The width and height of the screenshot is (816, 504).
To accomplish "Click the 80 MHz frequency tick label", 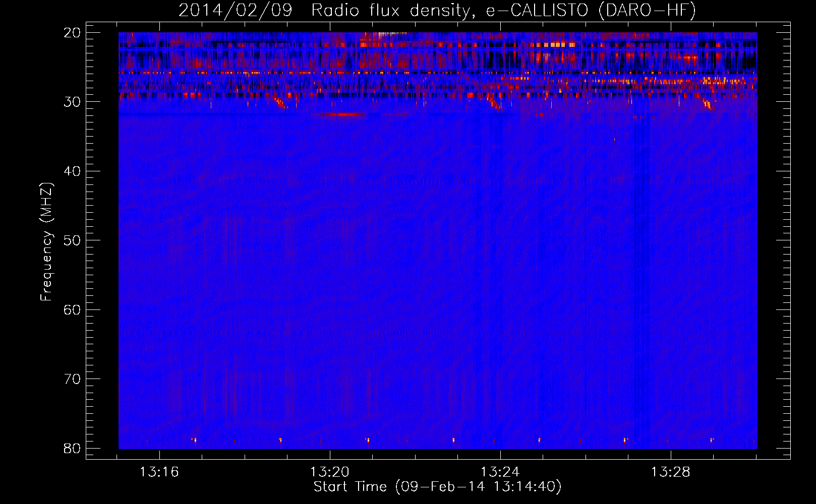I will pos(72,448).
